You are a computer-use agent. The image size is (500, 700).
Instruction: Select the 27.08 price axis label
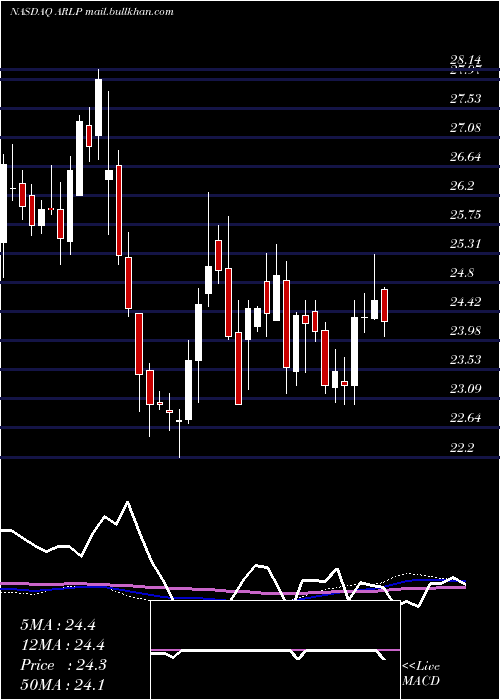click(x=465, y=128)
